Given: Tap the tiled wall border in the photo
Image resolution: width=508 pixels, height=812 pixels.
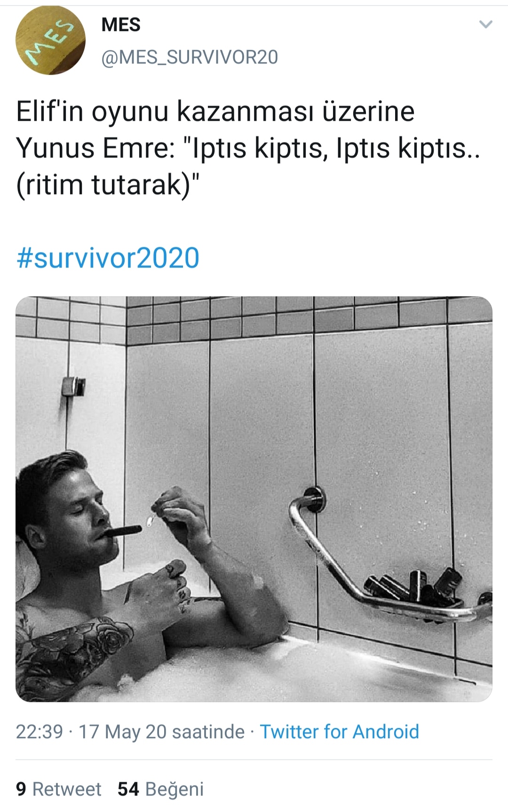Looking at the screenshot, I should pos(254,320).
